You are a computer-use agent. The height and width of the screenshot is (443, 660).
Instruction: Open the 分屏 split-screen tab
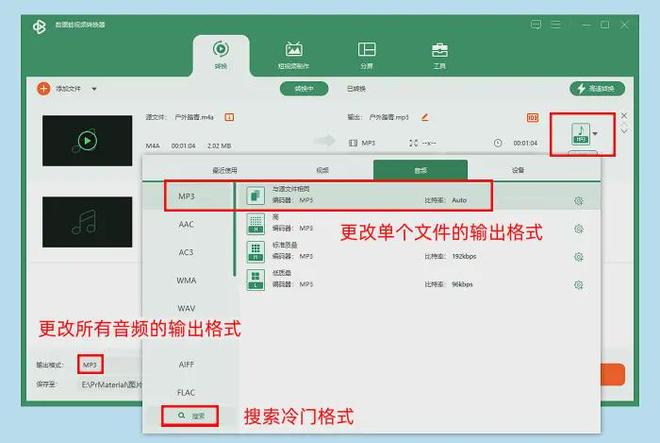tap(367, 55)
